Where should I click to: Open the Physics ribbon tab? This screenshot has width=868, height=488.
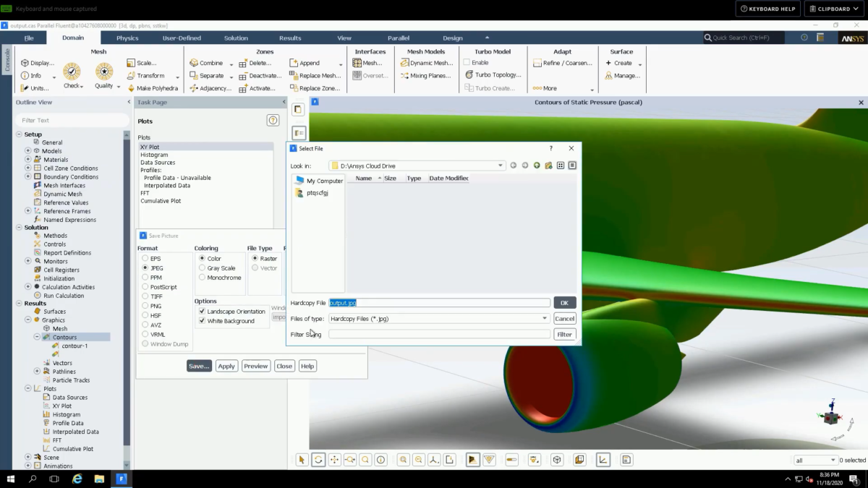pos(127,38)
